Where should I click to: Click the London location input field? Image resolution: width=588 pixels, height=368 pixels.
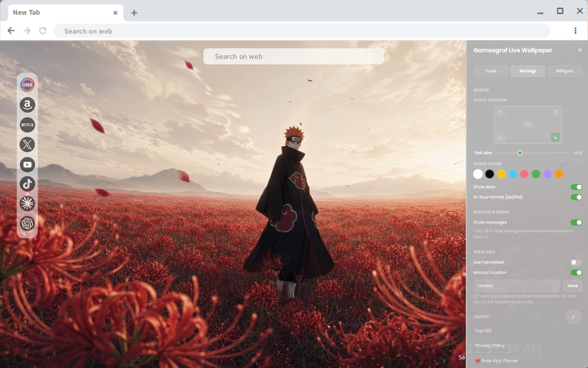[x=517, y=286]
